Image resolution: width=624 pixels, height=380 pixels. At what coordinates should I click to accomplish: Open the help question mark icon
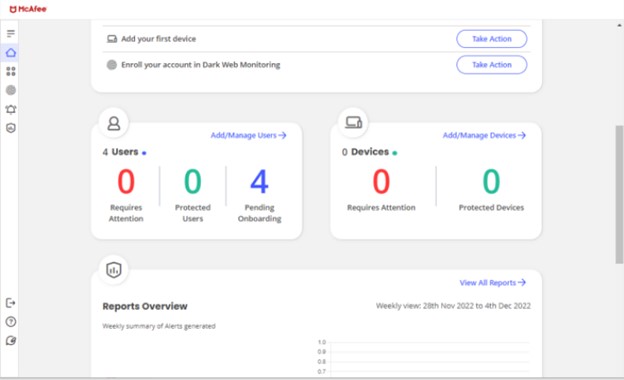pos(11,322)
